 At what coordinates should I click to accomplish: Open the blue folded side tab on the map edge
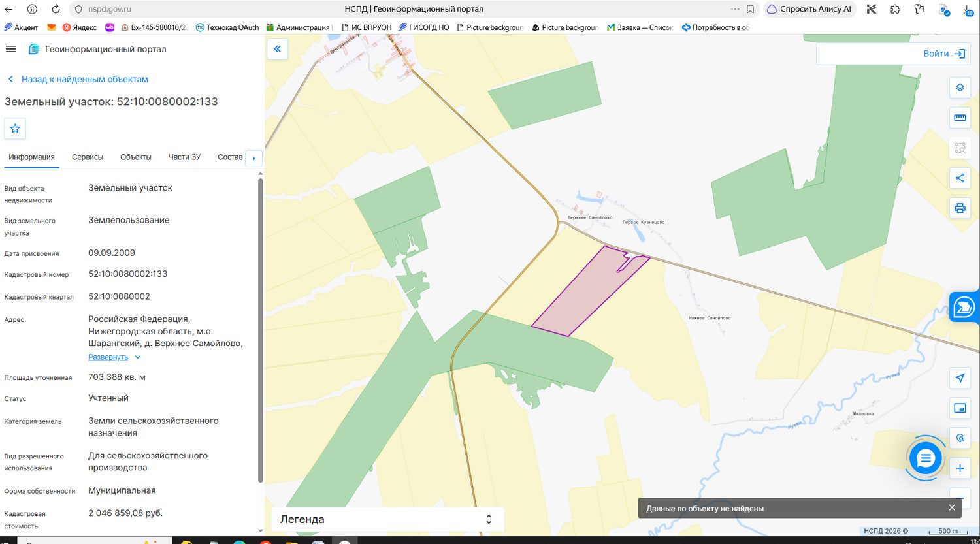click(964, 308)
